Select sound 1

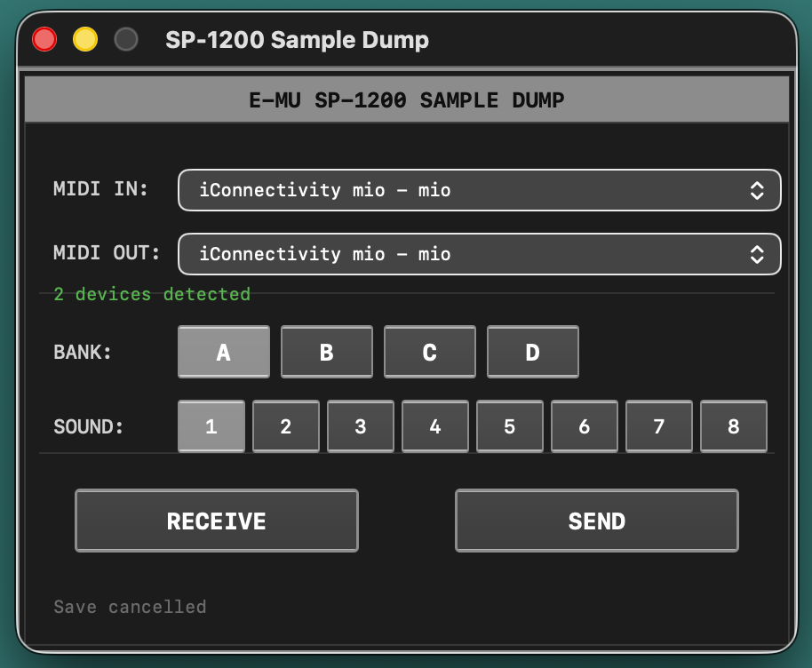[211, 426]
